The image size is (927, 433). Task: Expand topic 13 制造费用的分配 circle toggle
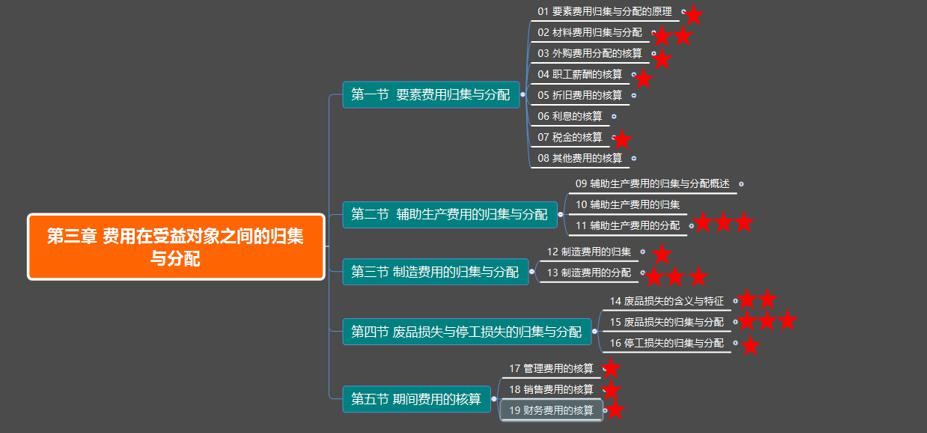[x=643, y=273]
